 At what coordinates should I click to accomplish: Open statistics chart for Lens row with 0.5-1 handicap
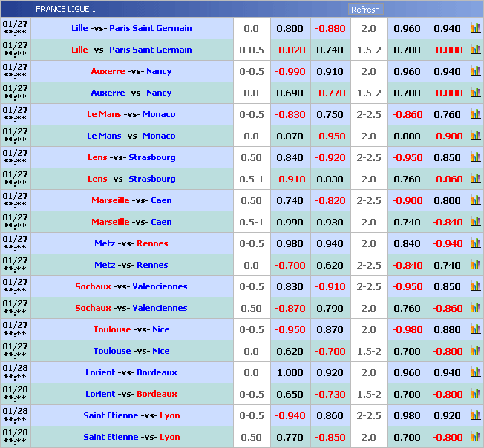point(475,179)
